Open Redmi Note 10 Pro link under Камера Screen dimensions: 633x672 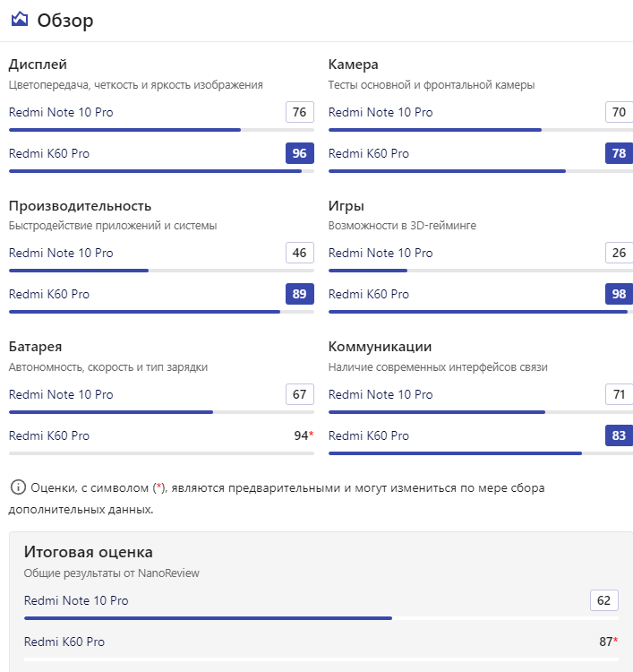point(381,112)
